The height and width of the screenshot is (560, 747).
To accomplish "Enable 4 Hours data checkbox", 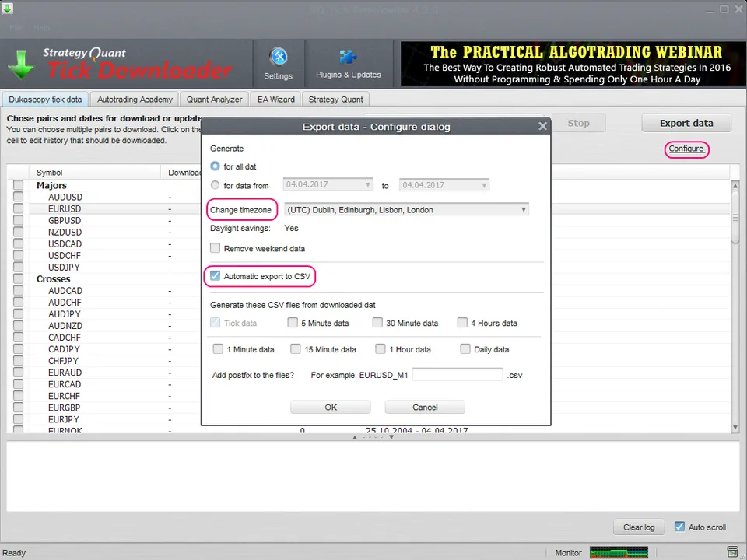I will tap(462, 322).
